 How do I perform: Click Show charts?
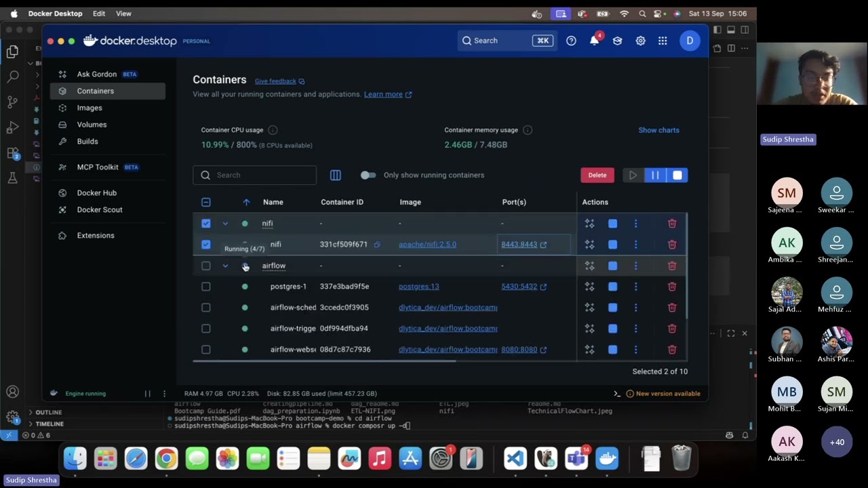[658, 130]
